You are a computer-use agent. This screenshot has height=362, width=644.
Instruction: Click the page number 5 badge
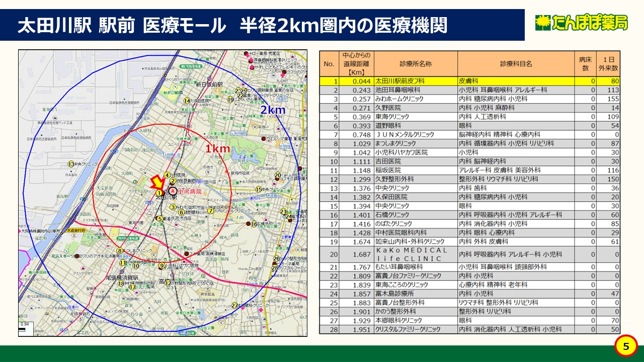[x=626, y=346]
